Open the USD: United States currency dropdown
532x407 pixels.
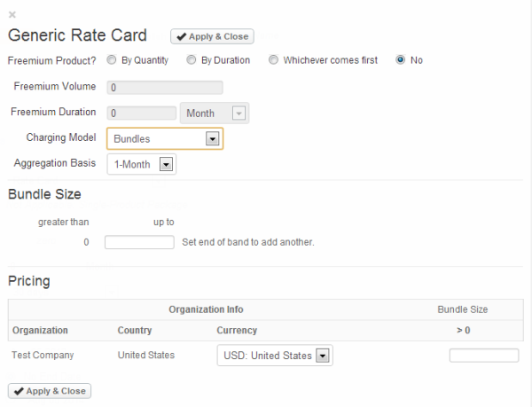(x=274, y=356)
